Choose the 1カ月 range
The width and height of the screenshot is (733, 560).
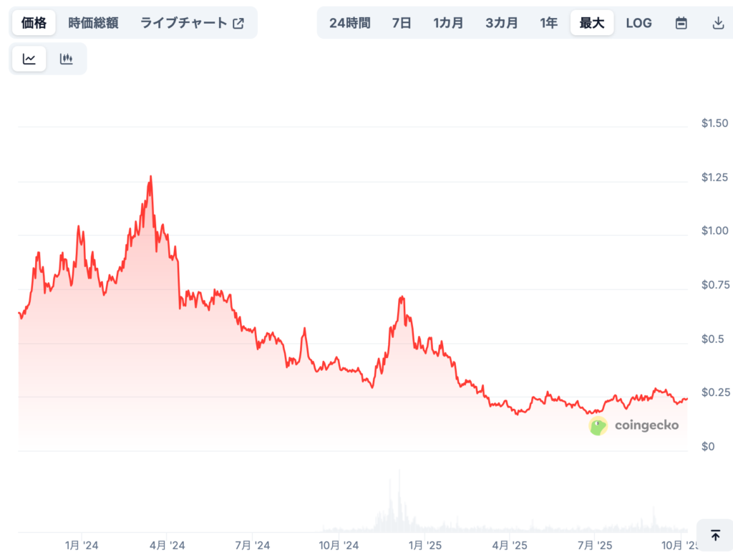(448, 23)
